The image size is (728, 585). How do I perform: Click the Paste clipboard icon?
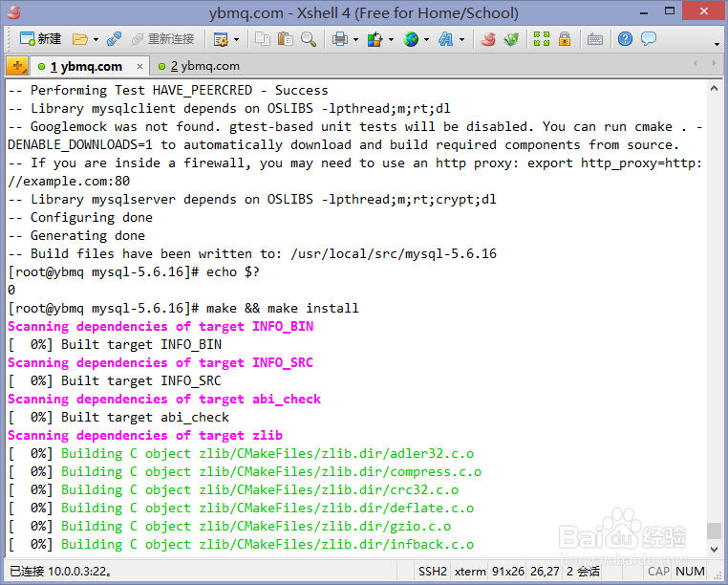285,39
